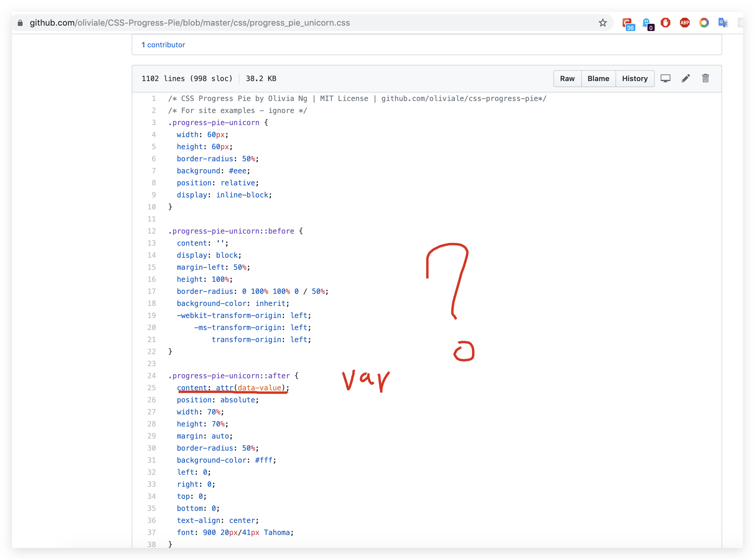The image size is (755, 560).
Task: Select line number 1
Action: [x=154, y=99]
